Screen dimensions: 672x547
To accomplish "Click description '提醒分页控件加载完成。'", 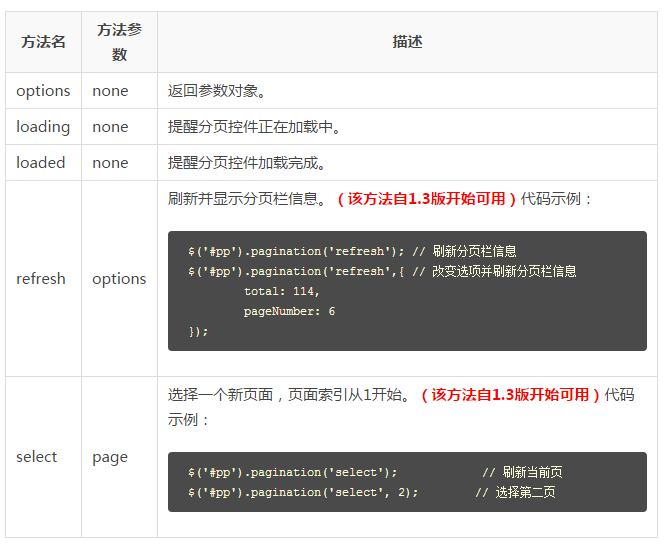I will (247, 163).
